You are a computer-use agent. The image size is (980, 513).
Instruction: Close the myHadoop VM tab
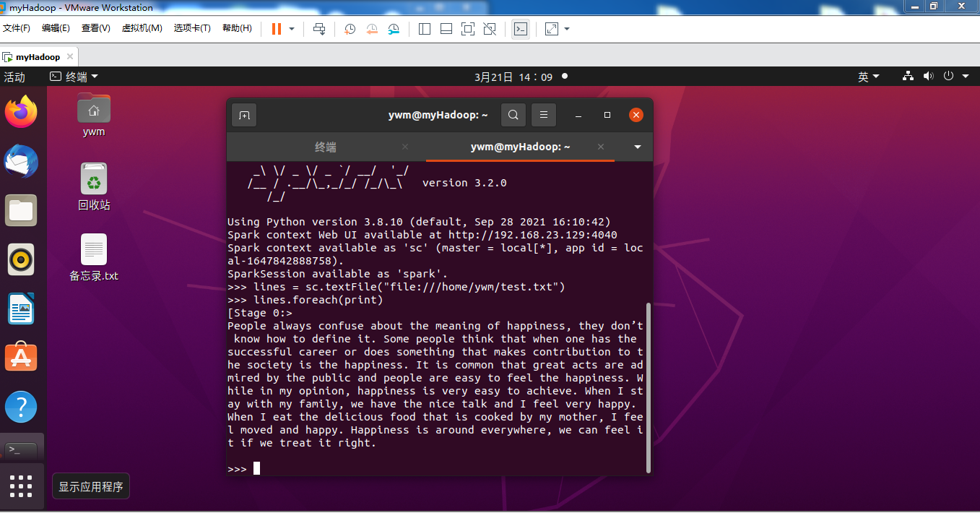point(69,57)
